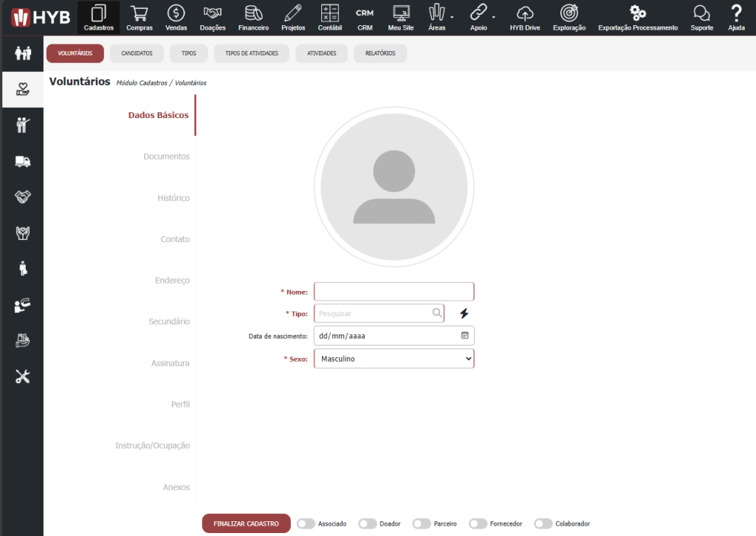The width and height of the screenshot is (756, 536).
Task: Open date picker calendar in Data de nascimento
Action: click(464, 335)
